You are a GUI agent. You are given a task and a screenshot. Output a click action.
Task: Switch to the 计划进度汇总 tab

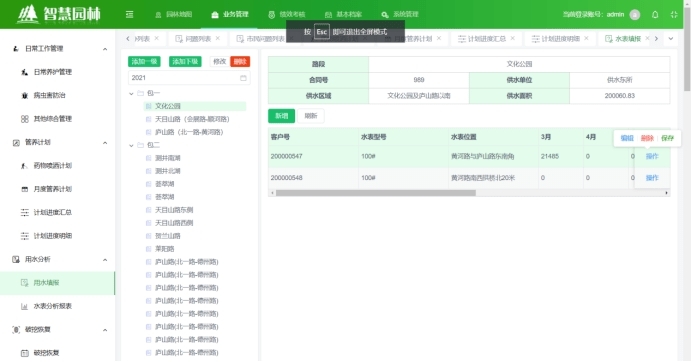(x=486, y=39)
